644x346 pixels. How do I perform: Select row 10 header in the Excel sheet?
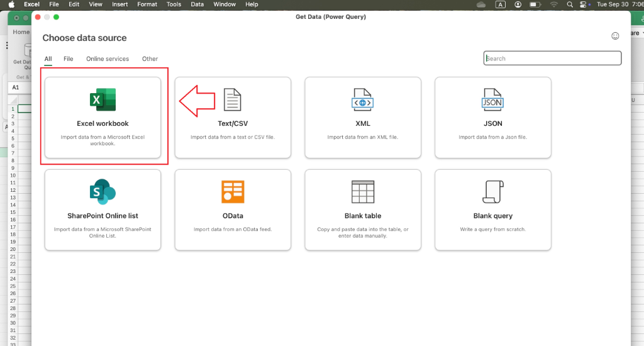pos(13,176)
